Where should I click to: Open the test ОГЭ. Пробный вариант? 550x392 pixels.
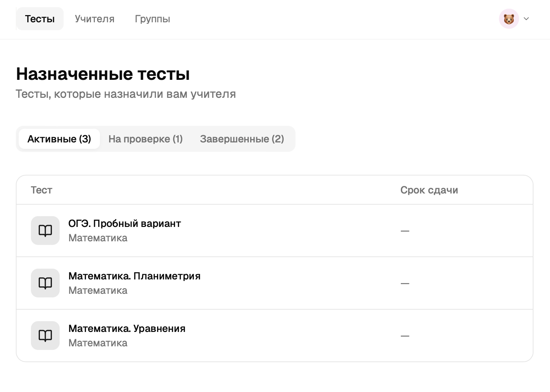coord(125,223)
